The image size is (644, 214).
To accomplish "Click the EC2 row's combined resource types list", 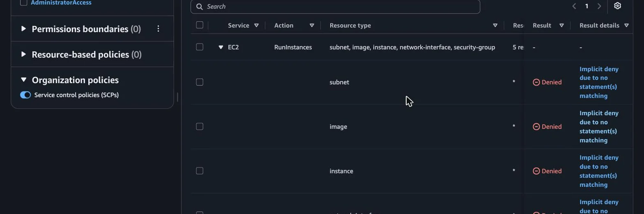I will coord(412,47).
